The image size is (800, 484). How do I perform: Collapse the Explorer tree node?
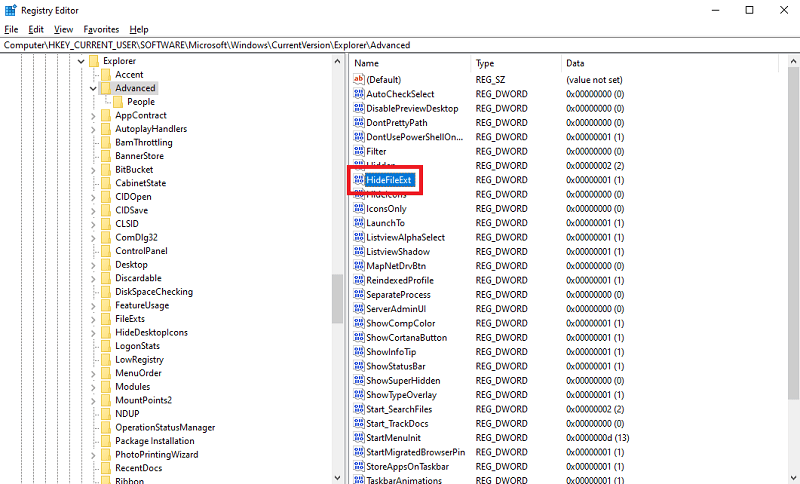80,61
